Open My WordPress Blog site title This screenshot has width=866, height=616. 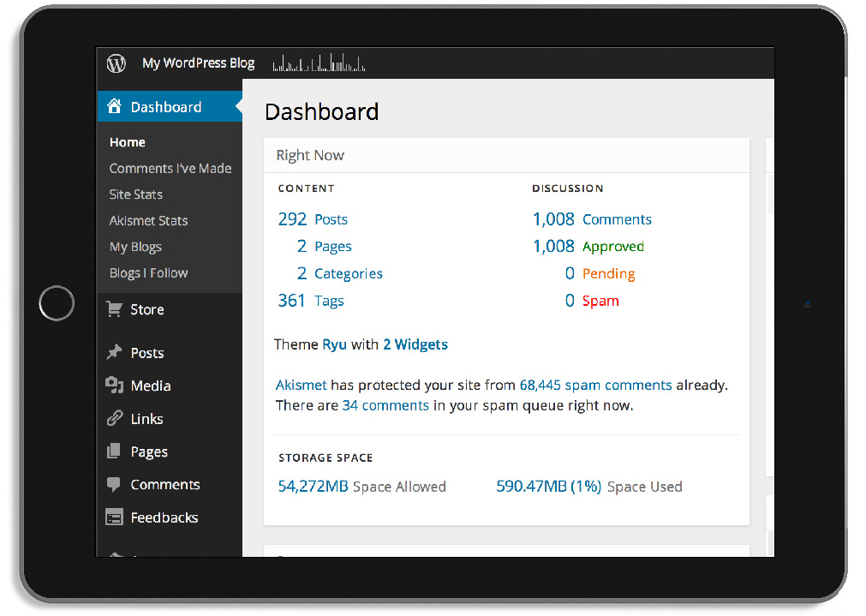198,63
